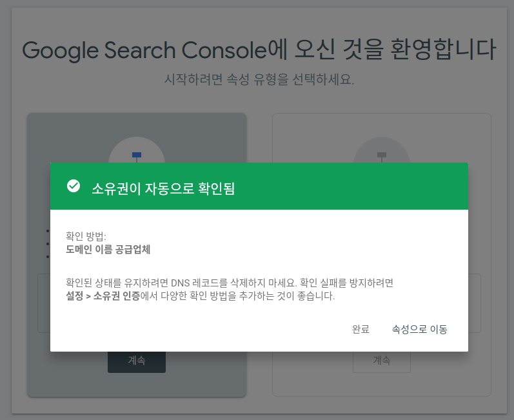Click the 확인 방법 label

(x=86, y=236)
